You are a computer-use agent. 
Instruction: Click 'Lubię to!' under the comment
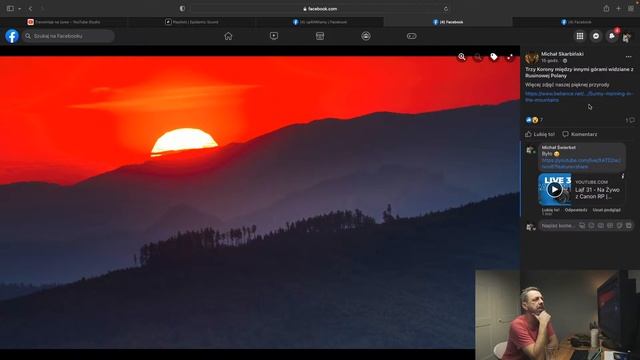(x=550, y=210)
